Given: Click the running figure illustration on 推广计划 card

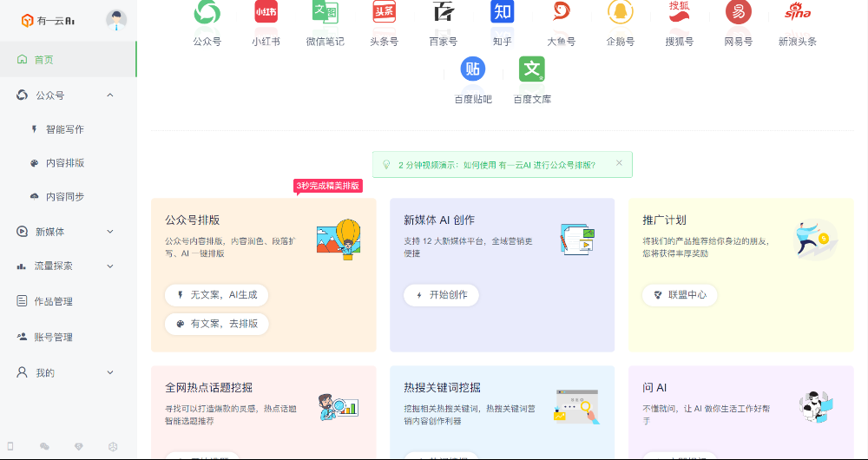Looking at the screenshot, I should [815, 240].
